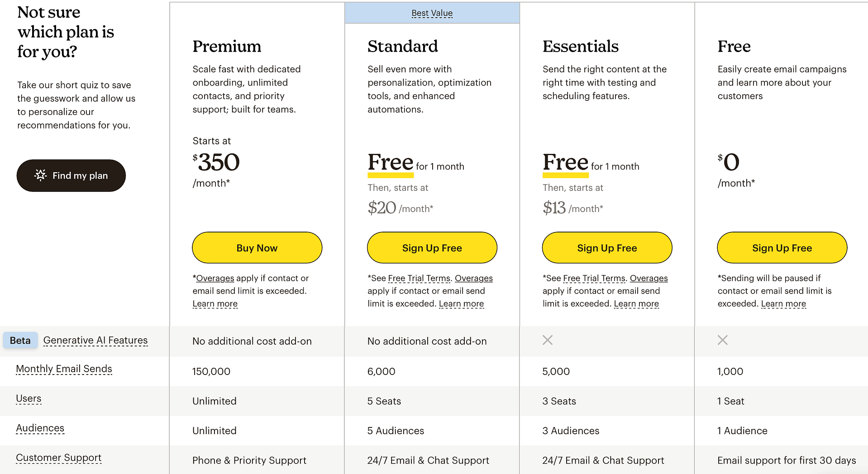Open Learn more under the Free plan
This screenshot has width=868, height=474.
click(x=783, y=303)
